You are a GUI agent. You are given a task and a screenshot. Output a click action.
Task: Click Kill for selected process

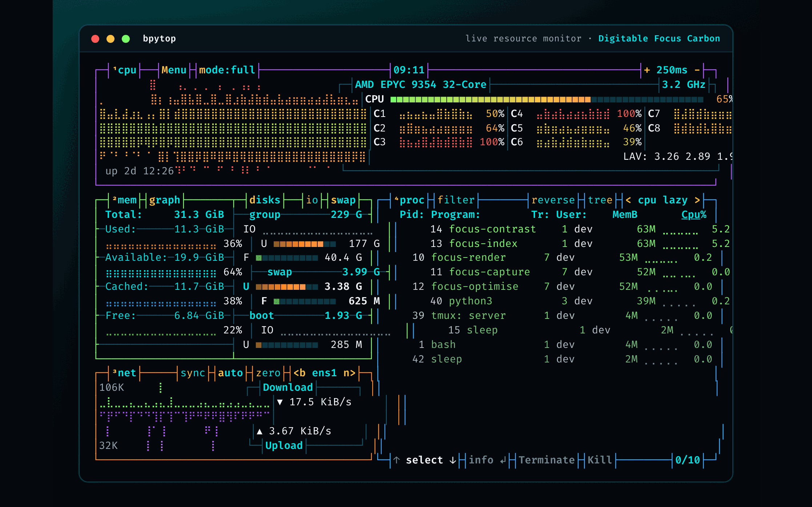pyautogui.click(x=600, y=460)
